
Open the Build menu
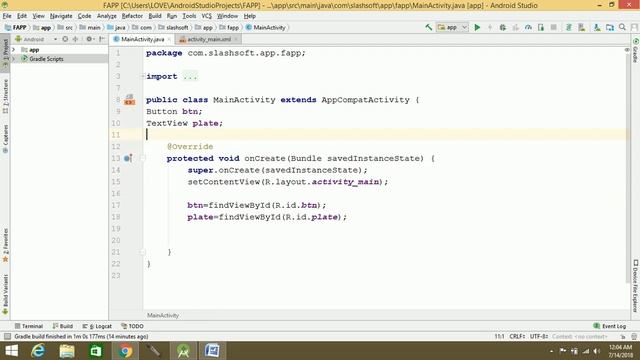pyautogui.click(x=155, y=16)
